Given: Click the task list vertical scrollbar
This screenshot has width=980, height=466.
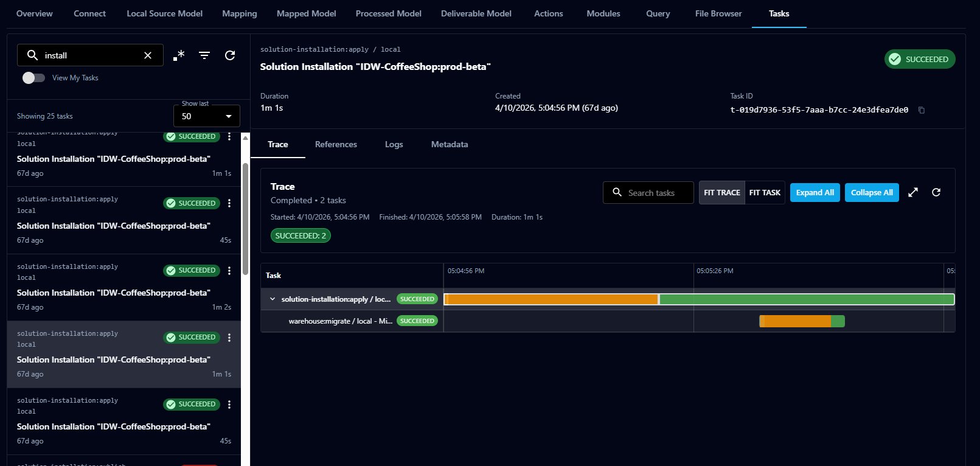Looking at the screenshot, I should click(245, 219).
